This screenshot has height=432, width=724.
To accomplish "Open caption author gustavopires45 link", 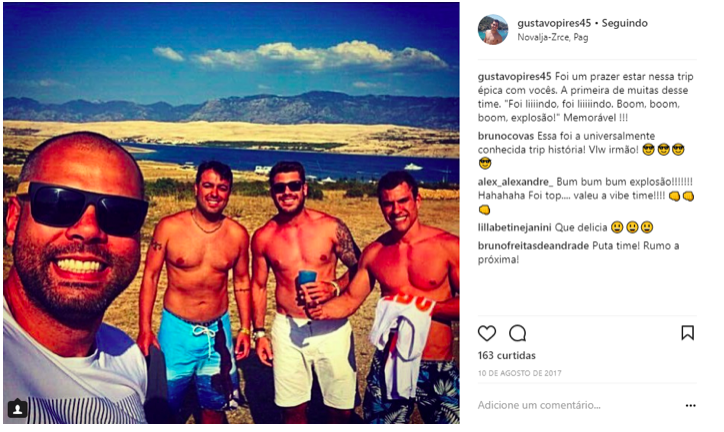I will (x=514, y=77).
